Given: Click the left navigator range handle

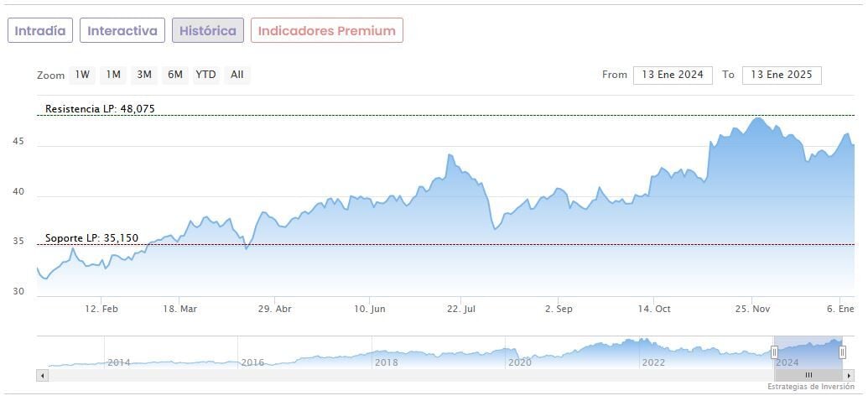Looking at the screenshot, I should (x=774, y=352).
